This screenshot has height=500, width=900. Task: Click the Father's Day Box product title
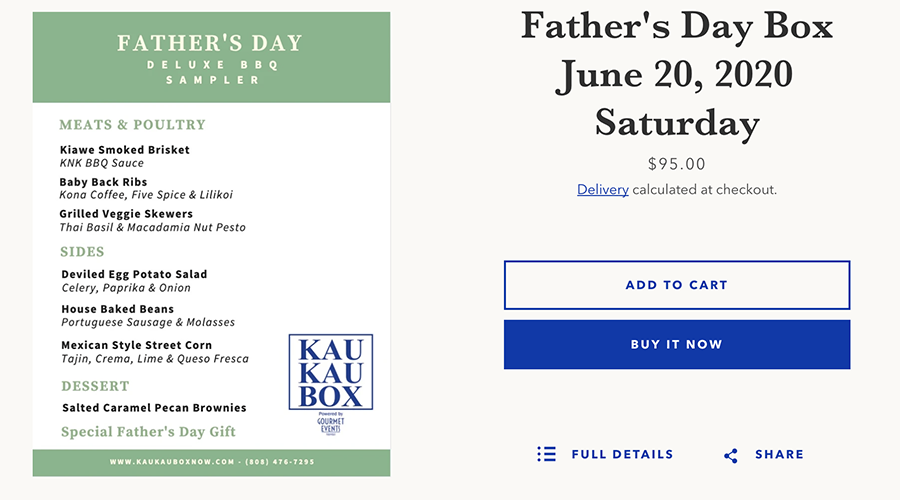tap(677, 75)
